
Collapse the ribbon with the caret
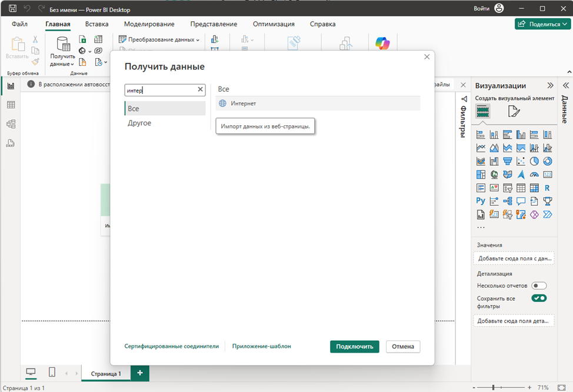click(x=569, y=72)
